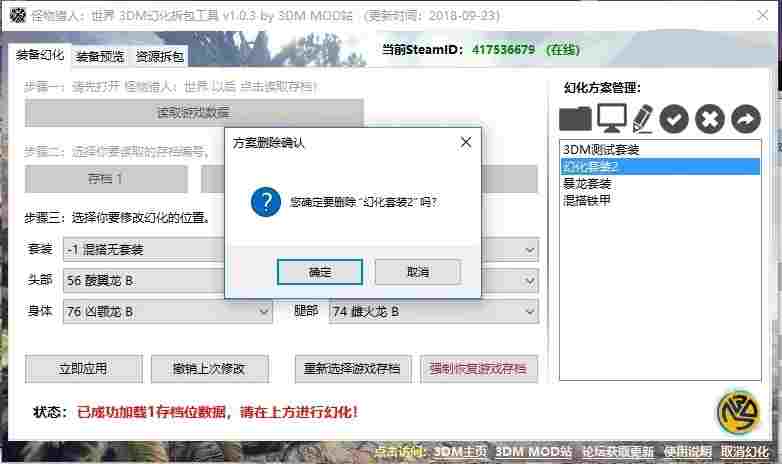Switch to the 装备预览 tab
This screenshot has height=464, width=782.
(x=100, y=57)
